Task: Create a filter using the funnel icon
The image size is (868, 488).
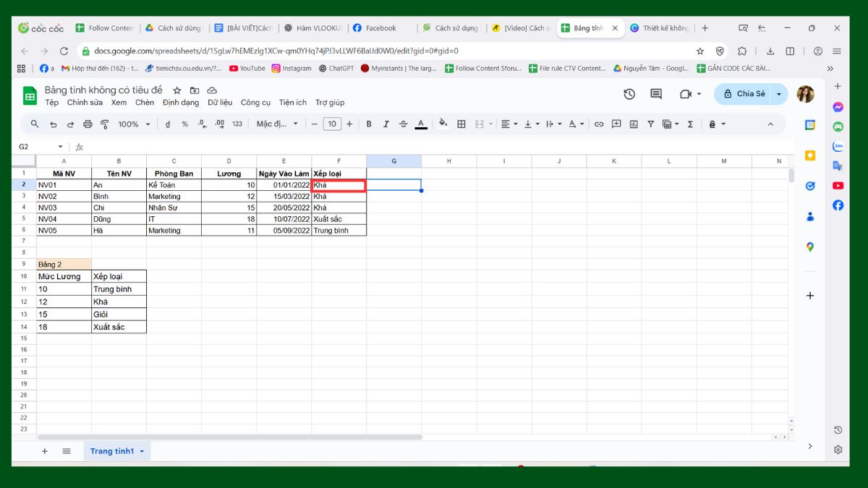Action: click(x=651, y=124)
